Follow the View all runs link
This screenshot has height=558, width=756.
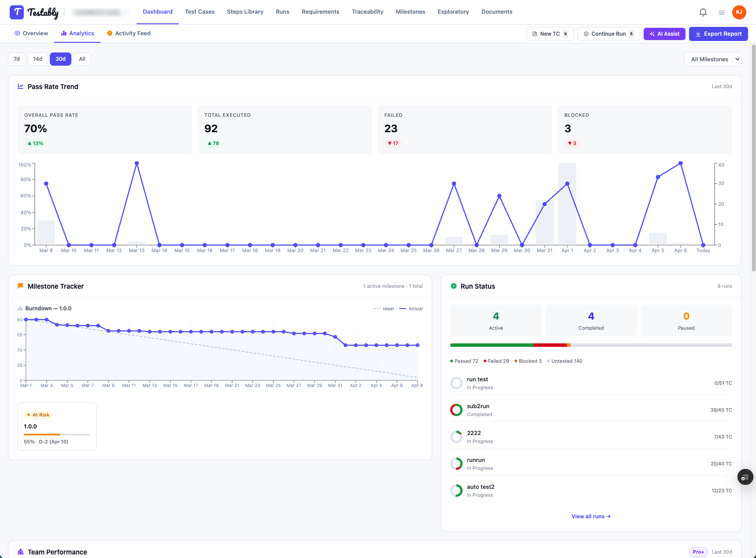591,517
